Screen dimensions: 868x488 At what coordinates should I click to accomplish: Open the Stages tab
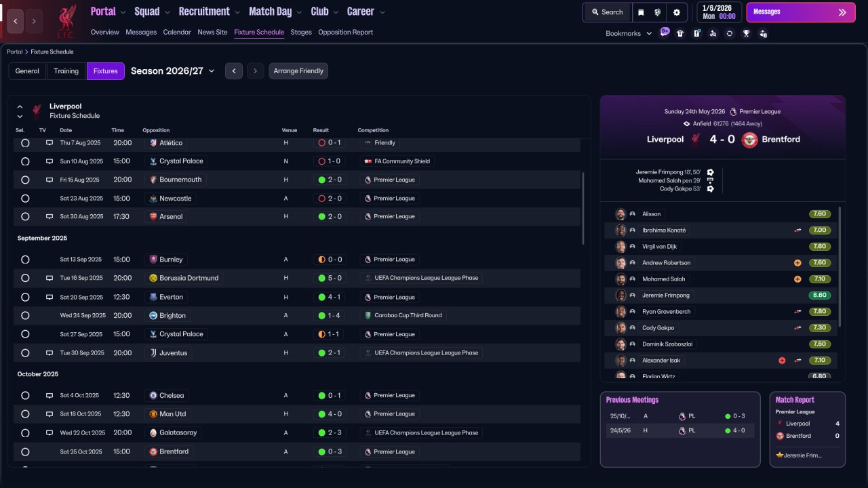point(301,33)
